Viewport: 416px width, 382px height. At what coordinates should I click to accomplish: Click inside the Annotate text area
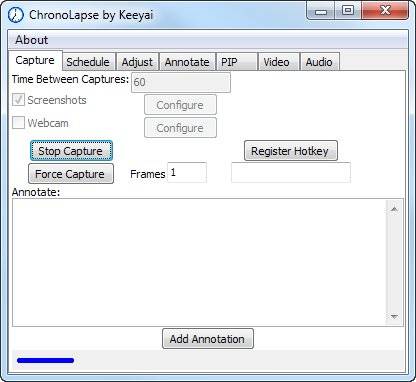[199, 262]
